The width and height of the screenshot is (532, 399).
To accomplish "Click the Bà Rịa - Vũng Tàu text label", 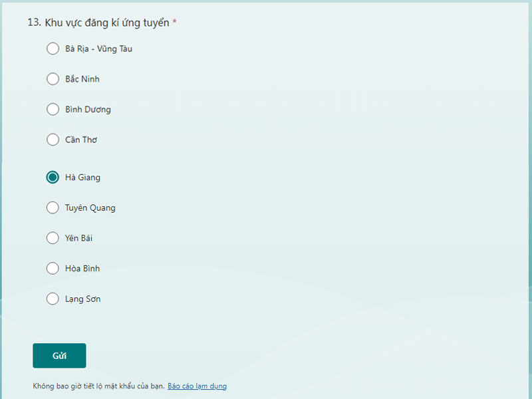I will (99, 49).
